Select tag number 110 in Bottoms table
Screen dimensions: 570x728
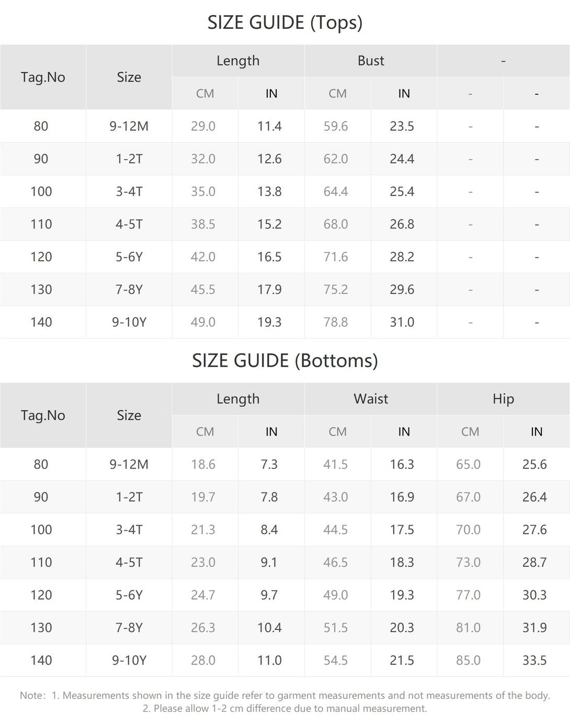tap(41, 562)
